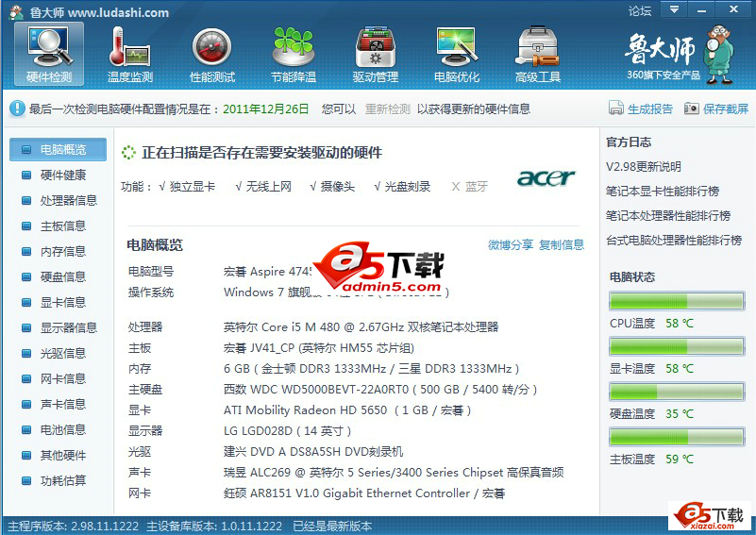Open 节能降温 energy saving tool
Viewport: 756px width, 535px height.
(x=294, y=54)
